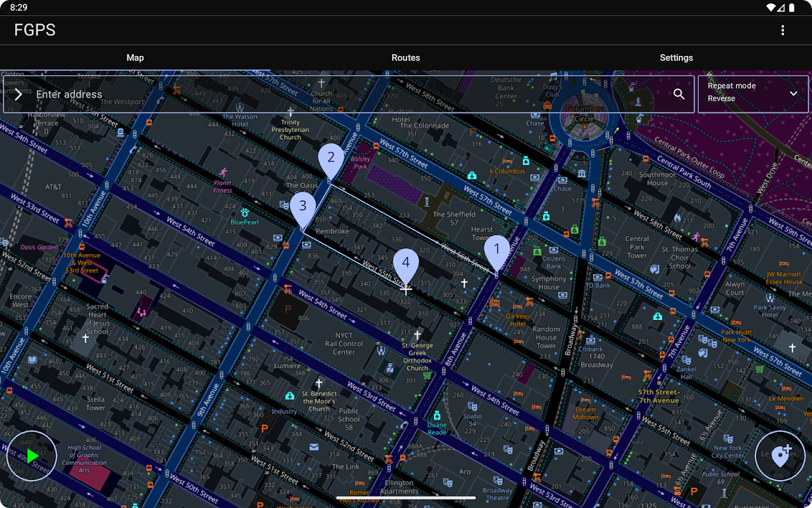Tap the Da Vinci Hotel label
This screenshot has height=508, width=812.
coord(518,319)
